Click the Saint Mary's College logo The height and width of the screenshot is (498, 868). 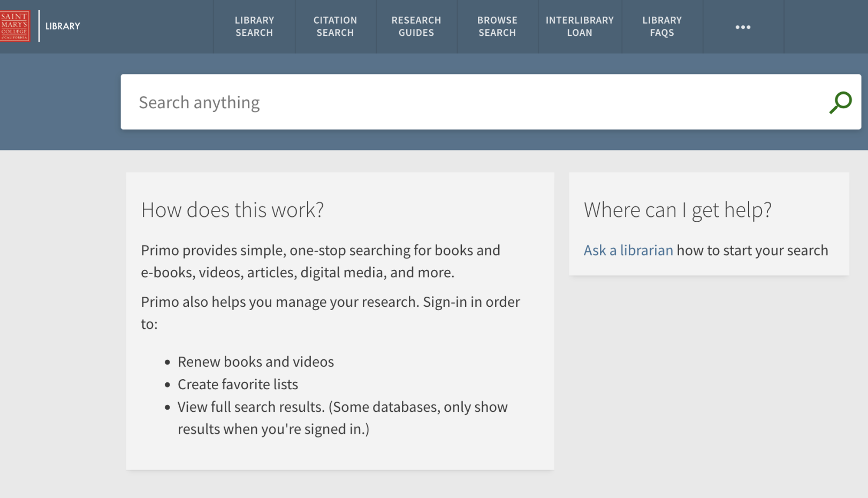14,26
